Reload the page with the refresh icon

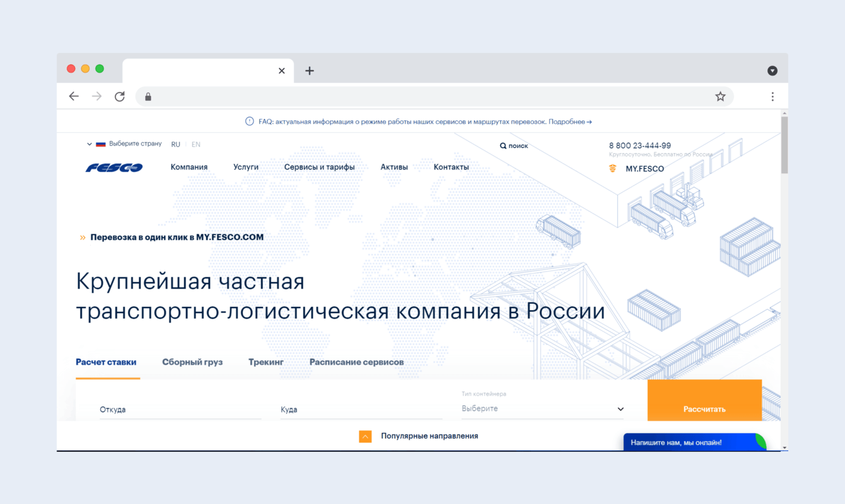tap(120, 96)
